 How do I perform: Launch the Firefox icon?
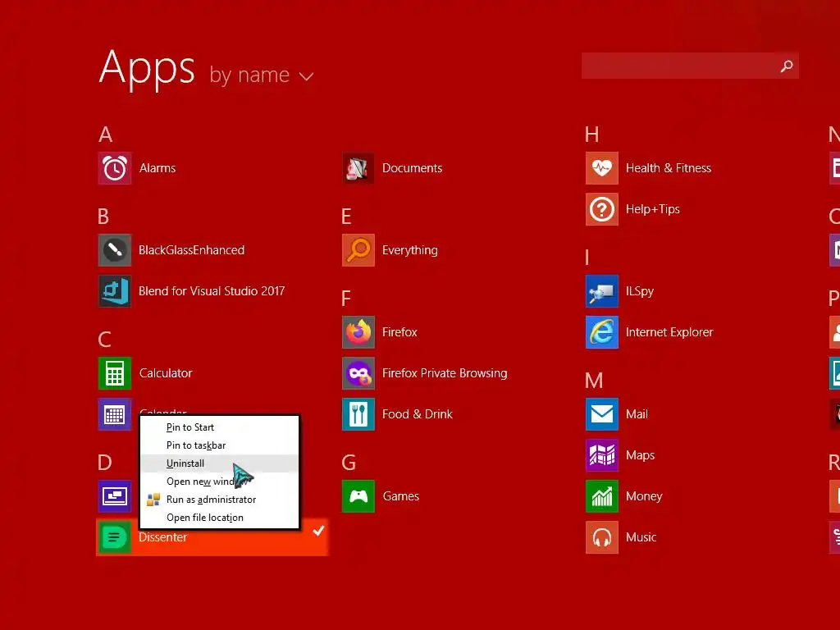[x=358, y=332]
